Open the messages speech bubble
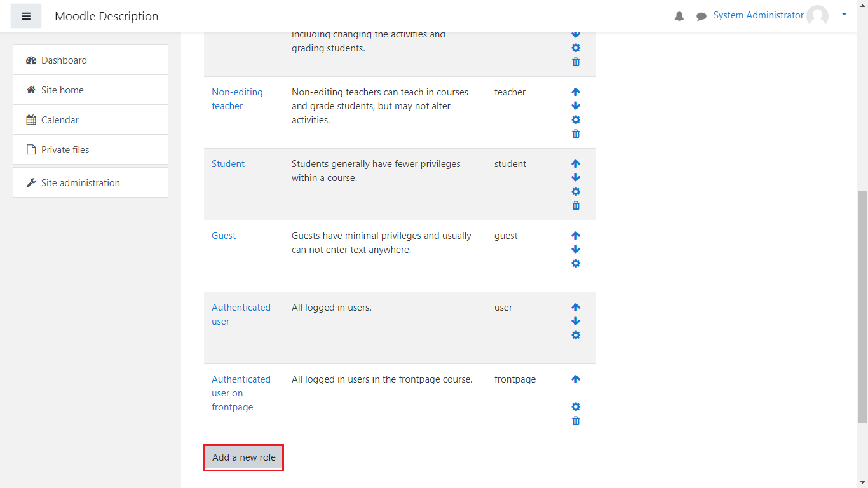 [702, 17]
